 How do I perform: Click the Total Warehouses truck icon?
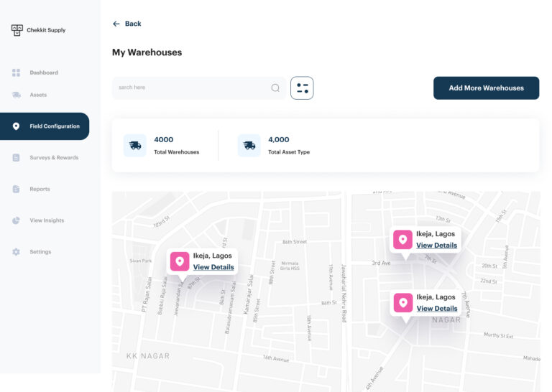coord(134,145)
